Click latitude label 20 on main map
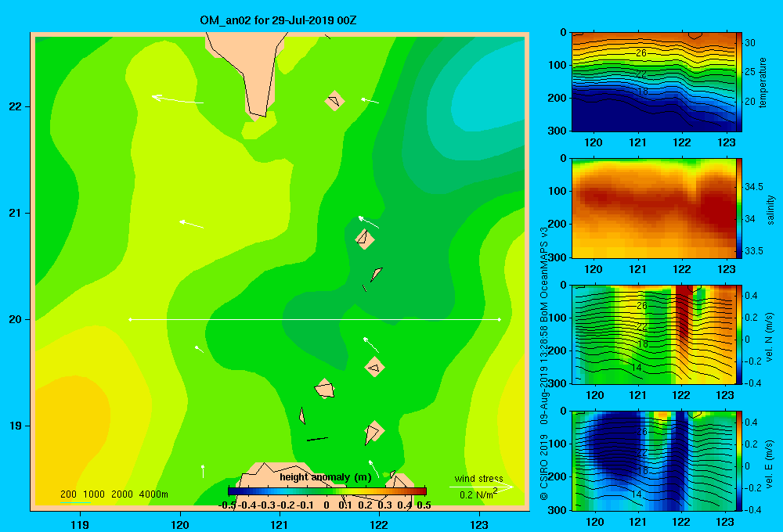The width and height of the screenshot is (783, 532). [16, 319]
